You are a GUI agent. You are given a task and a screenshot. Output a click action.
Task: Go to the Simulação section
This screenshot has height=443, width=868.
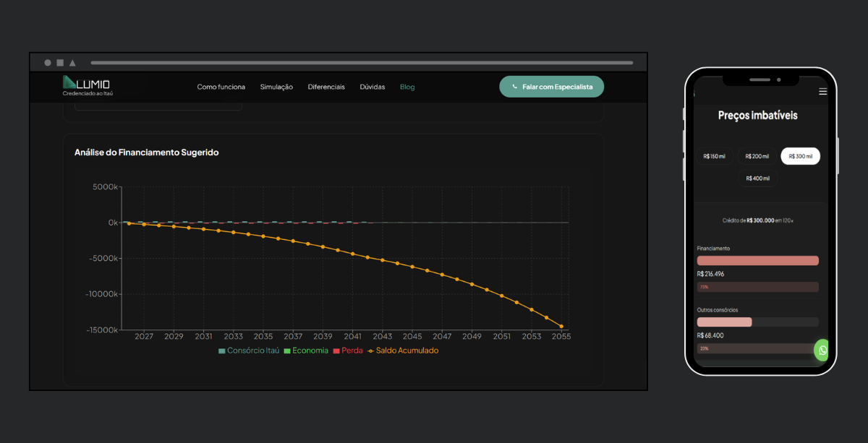276,87
